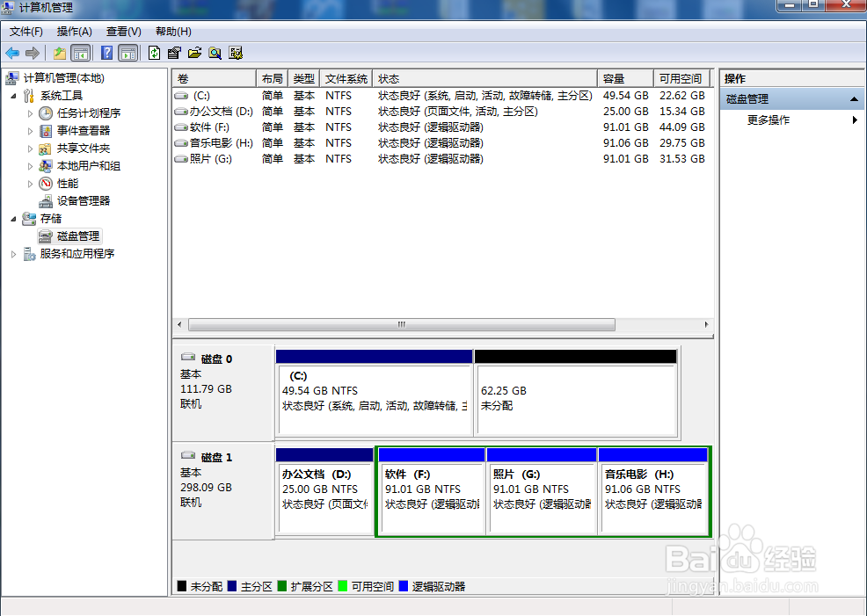The height and width of the screenshot is (616, 867).
Task: Sort by the 可用空间 column header
Action: click(681, 78)
